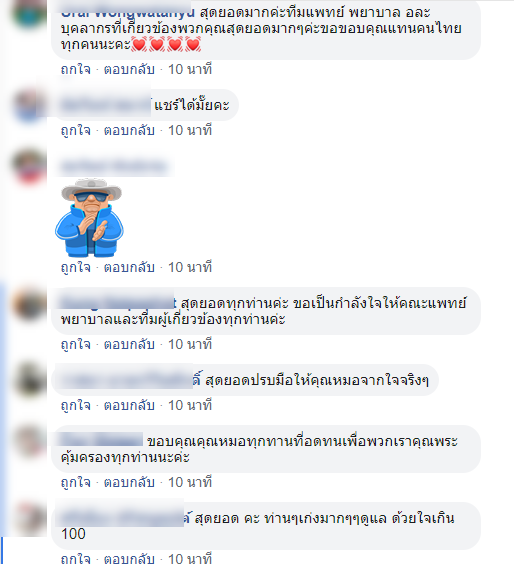The width and height of the screenshot is (514, 564).
Task: Click ถูกใจ under the heart emoji comment
Action: (x=76, y=69)
